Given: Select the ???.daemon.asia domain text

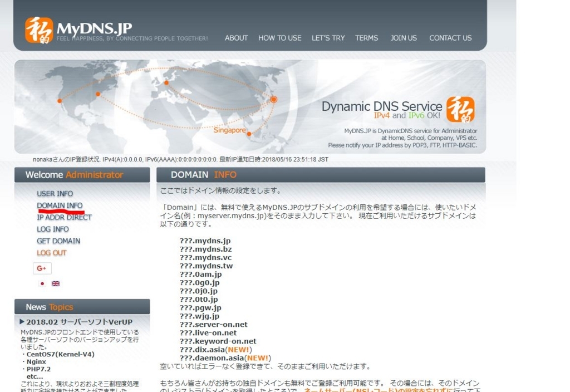Looking at the screenshot, I should (x=212, y=358).
